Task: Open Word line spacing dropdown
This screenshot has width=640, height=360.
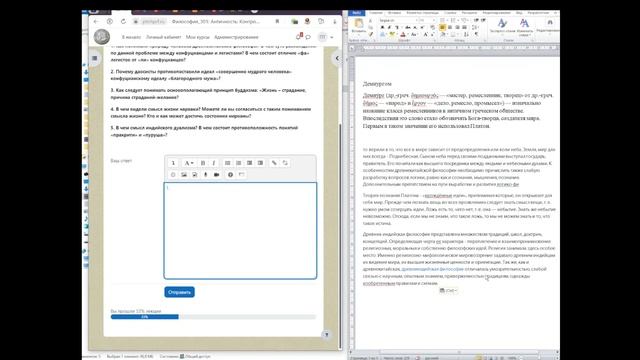Action: pyautogui.click(x=475, y=27)
